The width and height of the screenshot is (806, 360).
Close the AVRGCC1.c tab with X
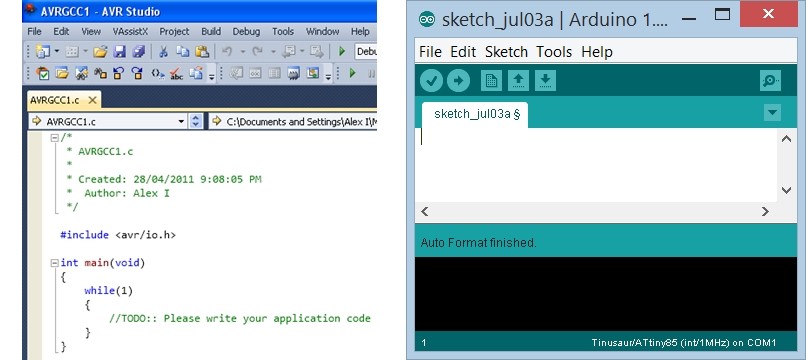click(x=93, y=100)
